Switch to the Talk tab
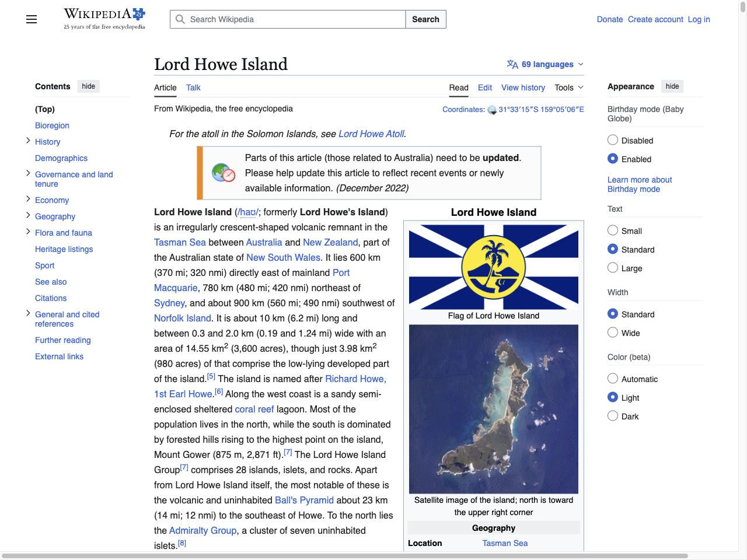The width and height of the screenshot is (747, 560). pos(193,87)
